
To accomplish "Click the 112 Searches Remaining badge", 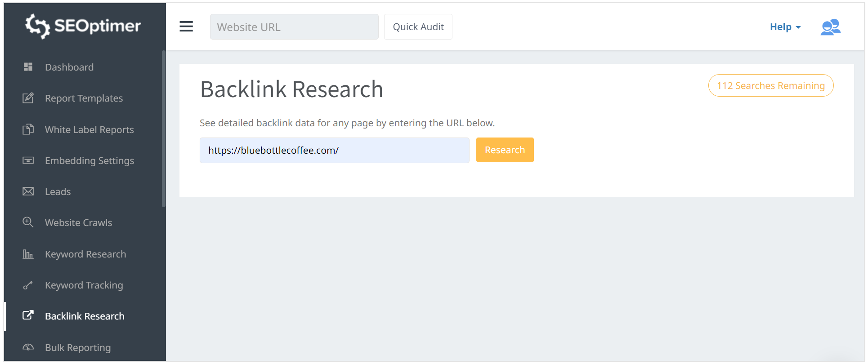I will (770, 85).
